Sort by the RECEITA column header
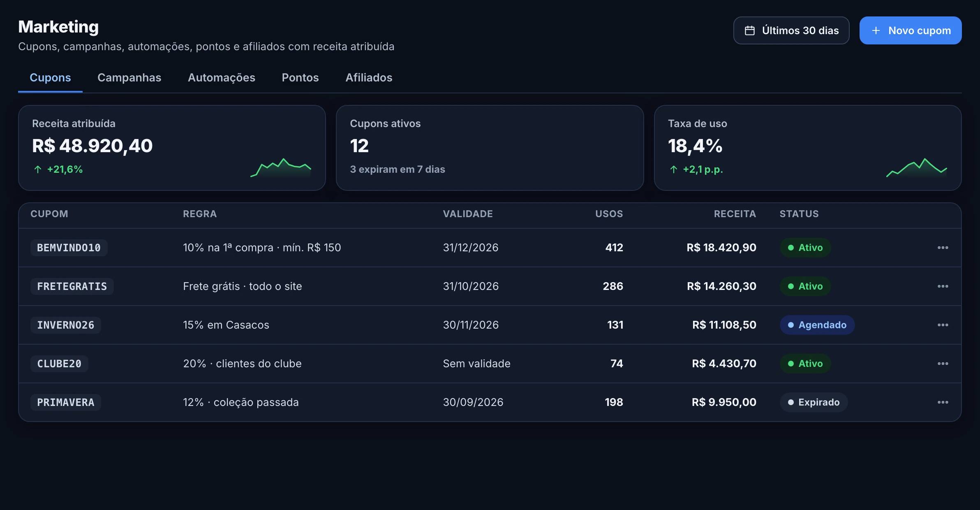 click(735, 214)
